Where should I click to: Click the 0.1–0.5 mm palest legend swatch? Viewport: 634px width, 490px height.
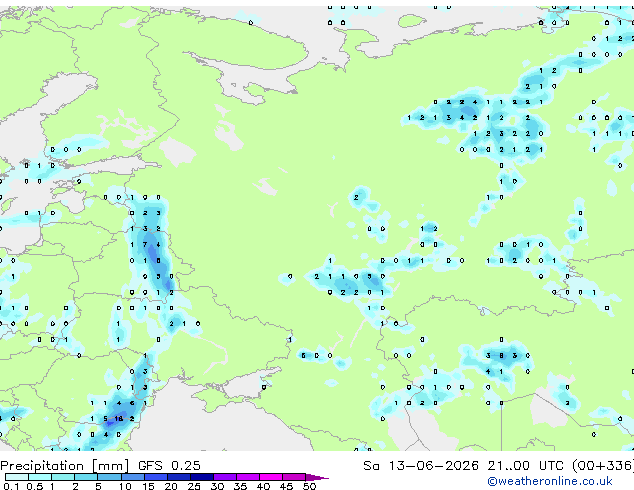point(17,477)
